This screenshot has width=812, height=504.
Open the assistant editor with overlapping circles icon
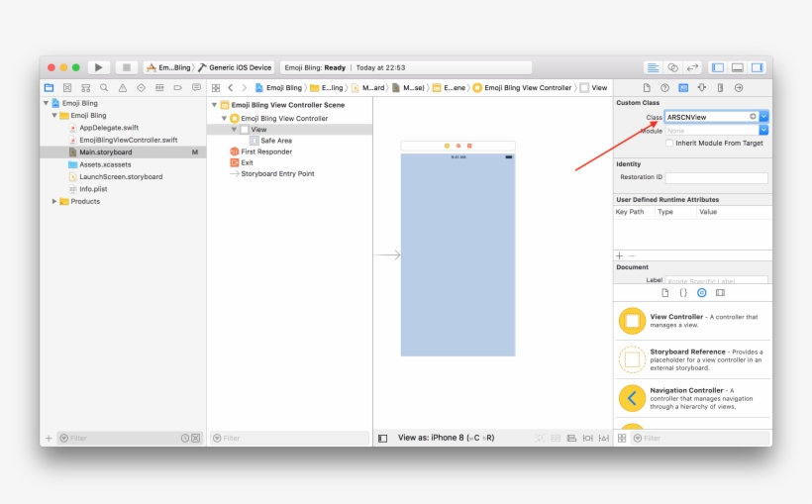(672, 67)
